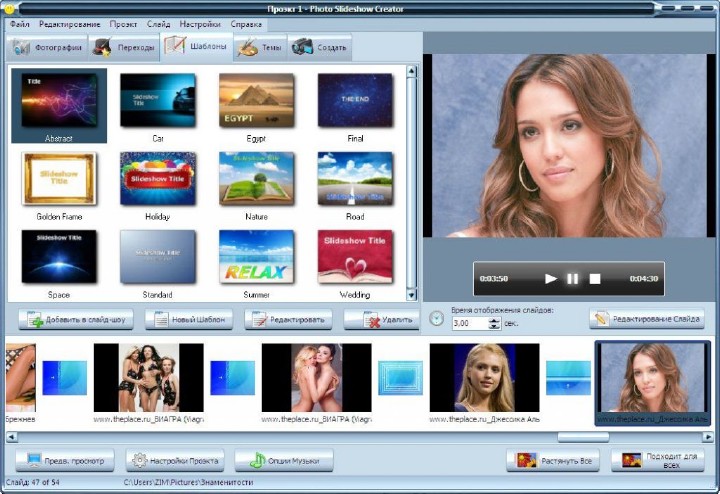Screen dimensions: 720x494
Task: Click Редактировать template button
Action: click(287, 320)
